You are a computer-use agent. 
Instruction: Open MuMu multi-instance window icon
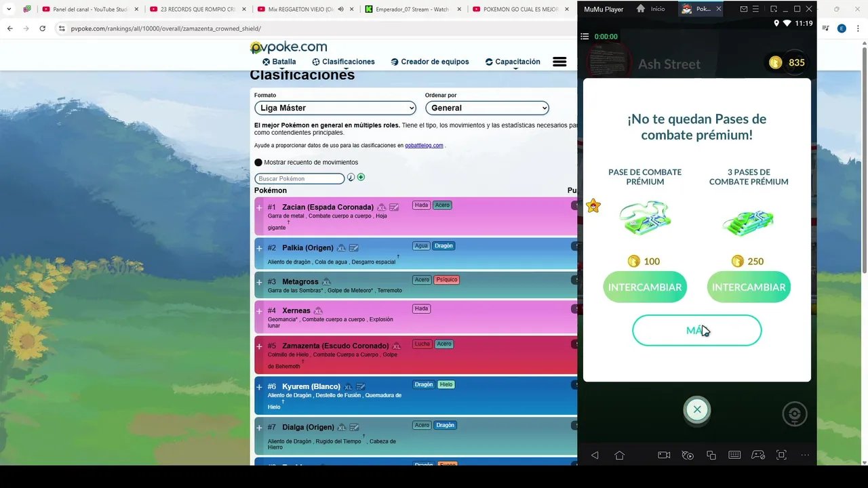pyautogui.click(x=711, y=455)
